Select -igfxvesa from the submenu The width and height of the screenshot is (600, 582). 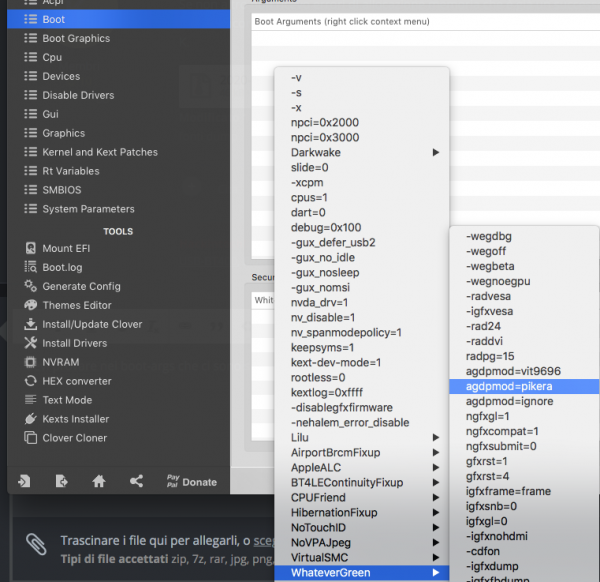click(524, 311)
